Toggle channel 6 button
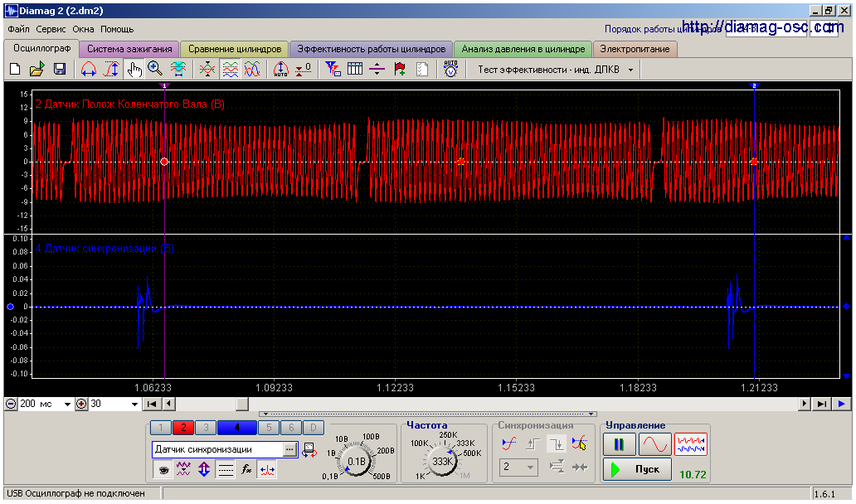 point(291,428)
